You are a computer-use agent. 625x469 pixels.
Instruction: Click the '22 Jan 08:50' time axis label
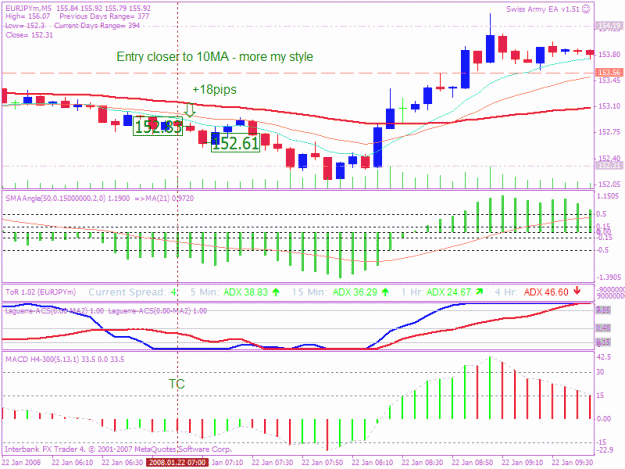tap(473, 463)
